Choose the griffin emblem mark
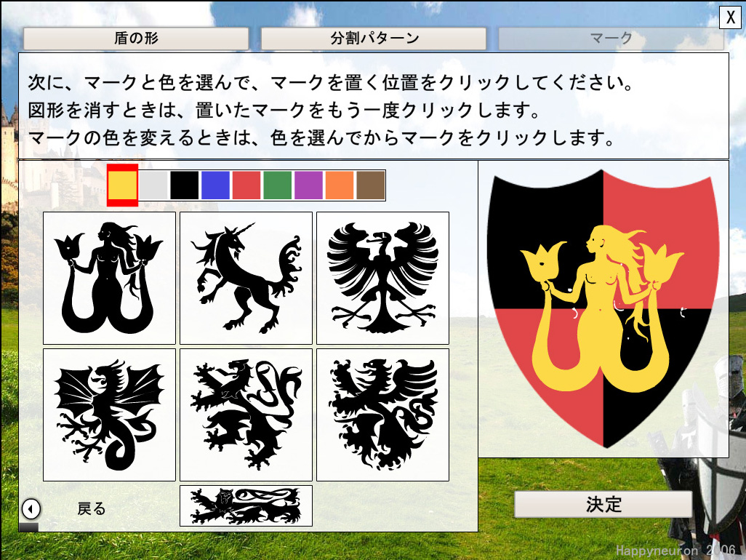Image resolution: width=746 pixels, height=560 pixels. [382, 415]
